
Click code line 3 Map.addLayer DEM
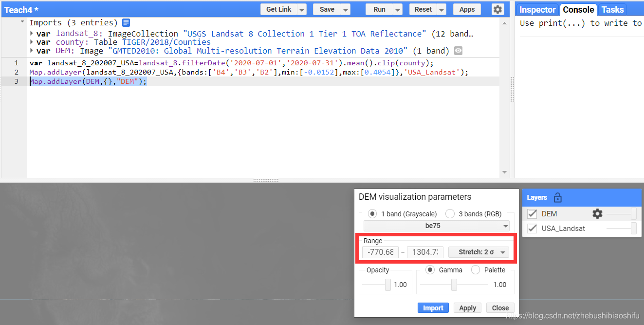88,81
